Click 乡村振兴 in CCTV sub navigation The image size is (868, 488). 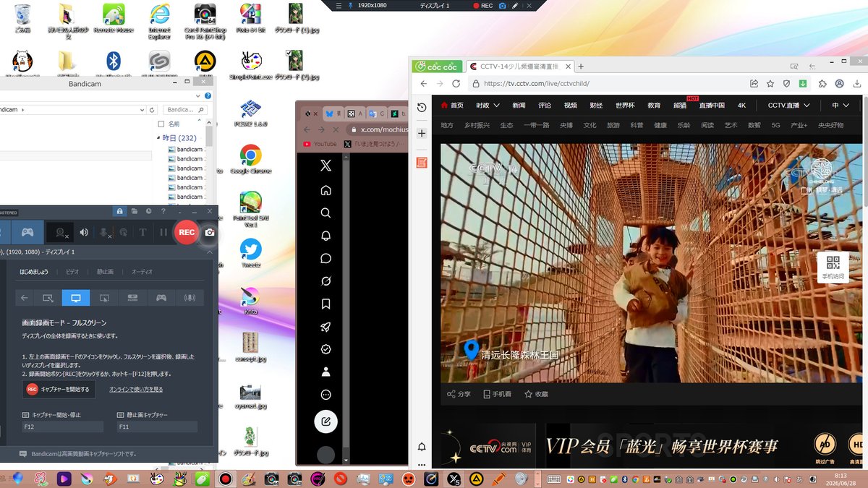(x=477, y=125)
